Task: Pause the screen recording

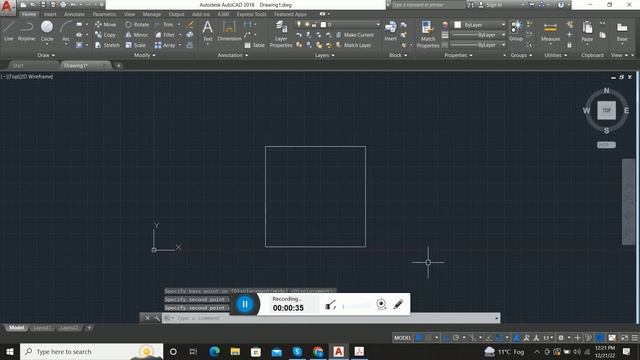Action: click(245, 304)
